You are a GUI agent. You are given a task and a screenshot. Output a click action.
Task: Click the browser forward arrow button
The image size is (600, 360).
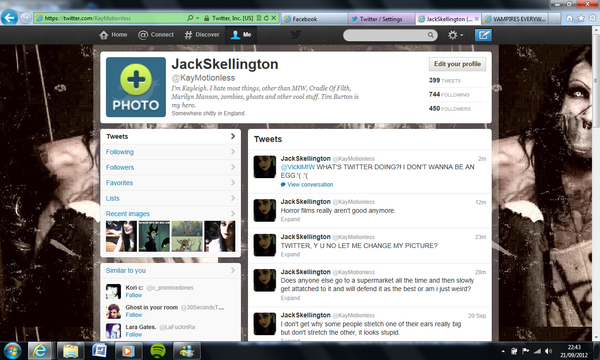point(26,18)
